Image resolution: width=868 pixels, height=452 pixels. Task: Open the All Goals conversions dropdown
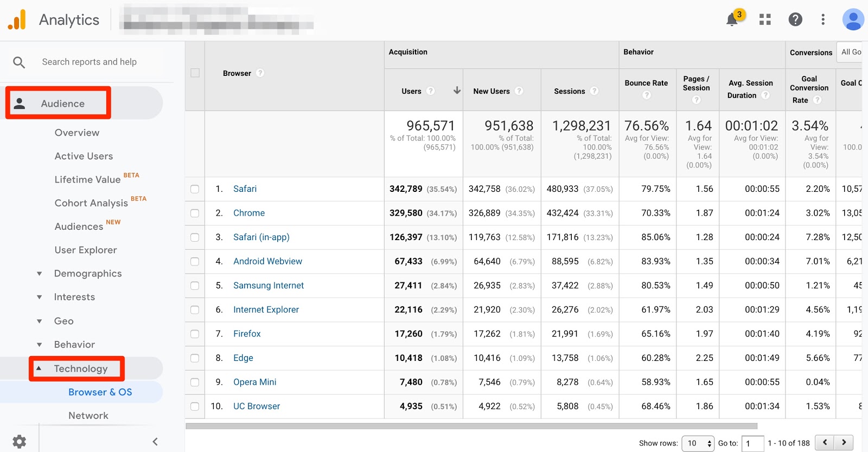(850, 52)
